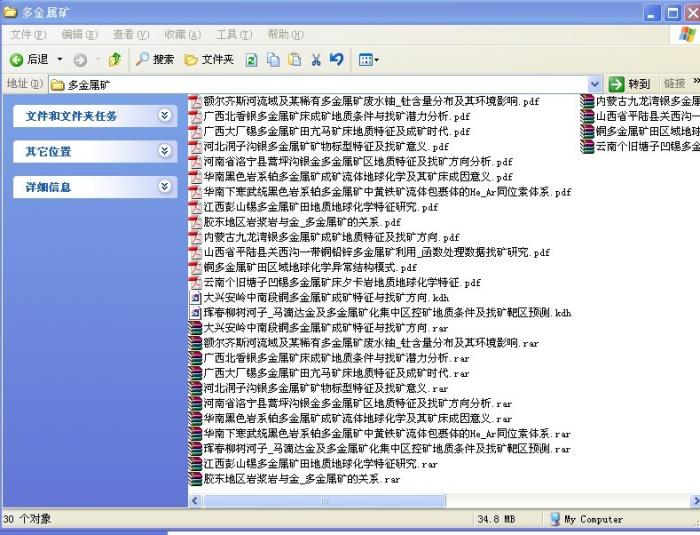Viewport: 700px width, 535px height.
Task: Click the 转到 go button
Action: coord(630,84)
